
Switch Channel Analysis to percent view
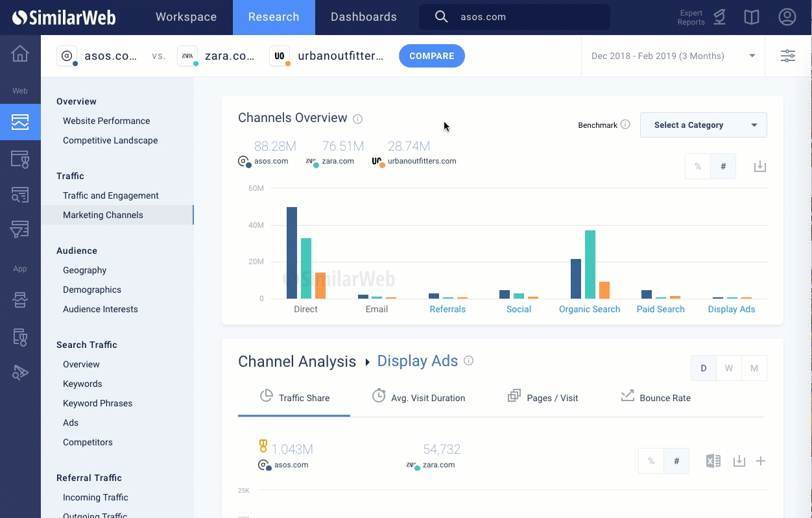651,462
